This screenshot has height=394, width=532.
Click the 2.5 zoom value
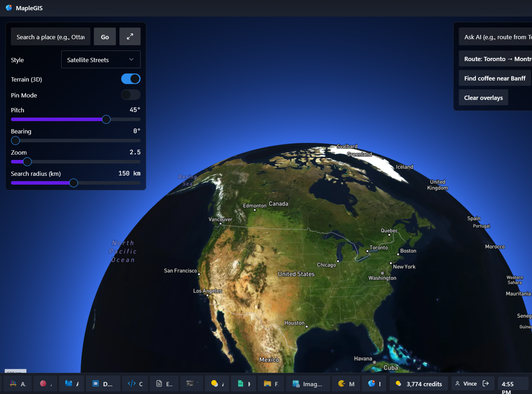coord(135,152)
